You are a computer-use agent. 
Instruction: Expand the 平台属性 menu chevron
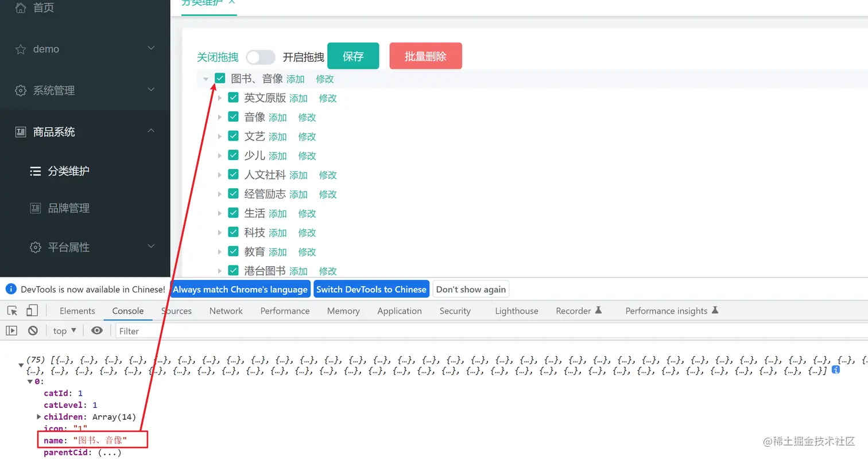[152, 246]
